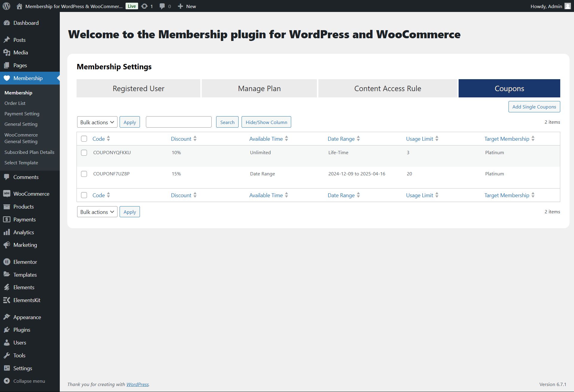Click the COUPONYQFKKU coupon code
Image resolution: width=574 pixels, height=392 pixels.
(112, 152)
